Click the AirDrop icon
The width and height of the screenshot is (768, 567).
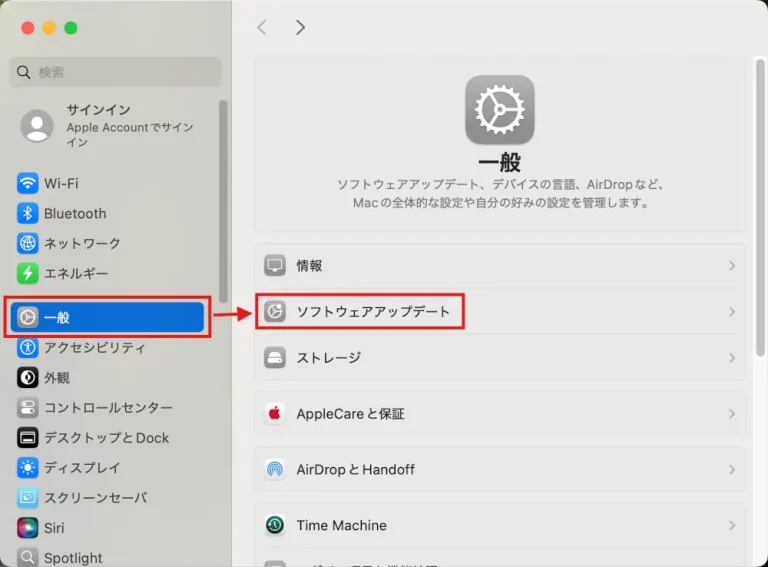[275, 470]
